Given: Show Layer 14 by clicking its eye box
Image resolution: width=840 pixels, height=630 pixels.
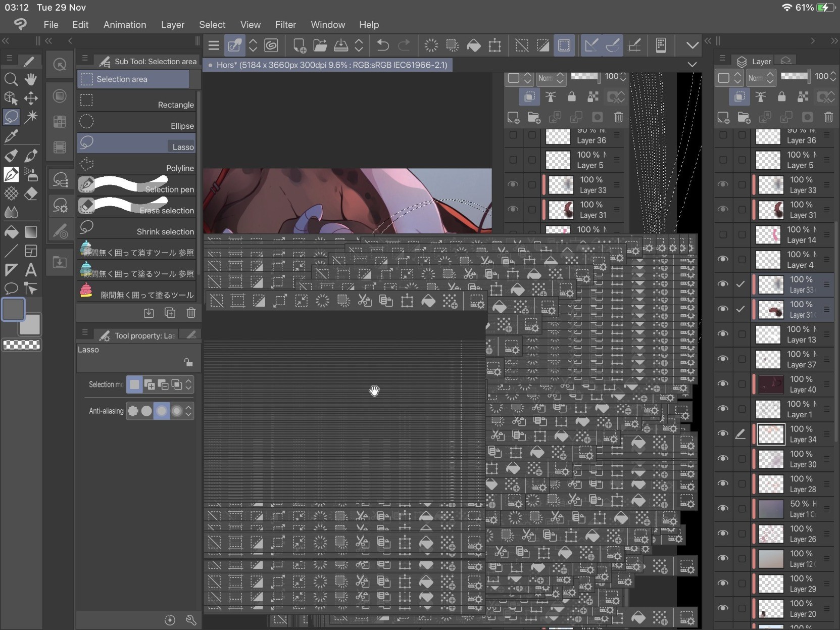Looking at the screenshot, I should point(723,234).
